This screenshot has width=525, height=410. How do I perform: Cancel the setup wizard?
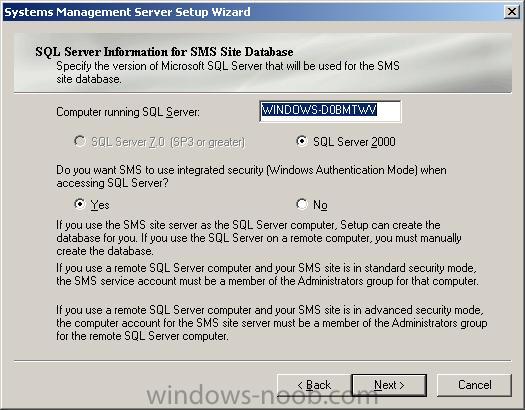(x=474, y=385)
